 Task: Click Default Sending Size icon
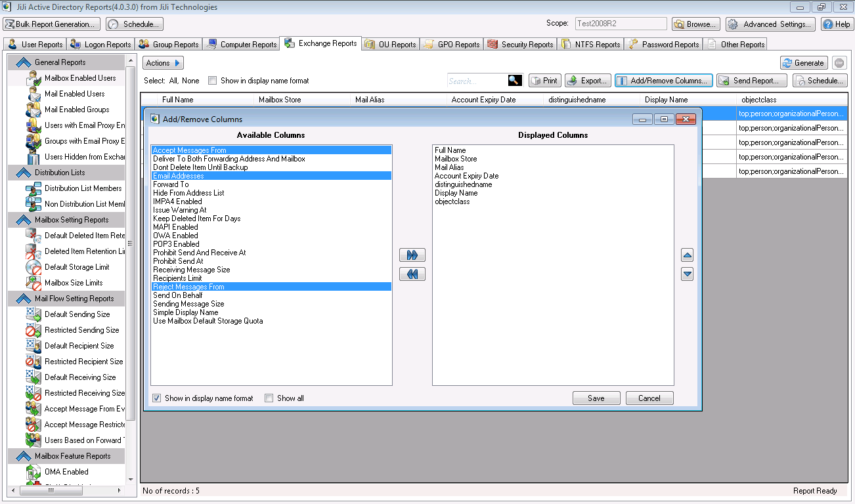pos(34,314)
